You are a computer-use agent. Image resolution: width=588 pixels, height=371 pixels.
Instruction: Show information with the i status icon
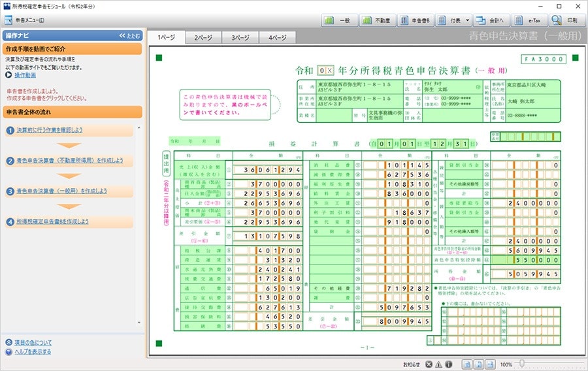[448, 364]
